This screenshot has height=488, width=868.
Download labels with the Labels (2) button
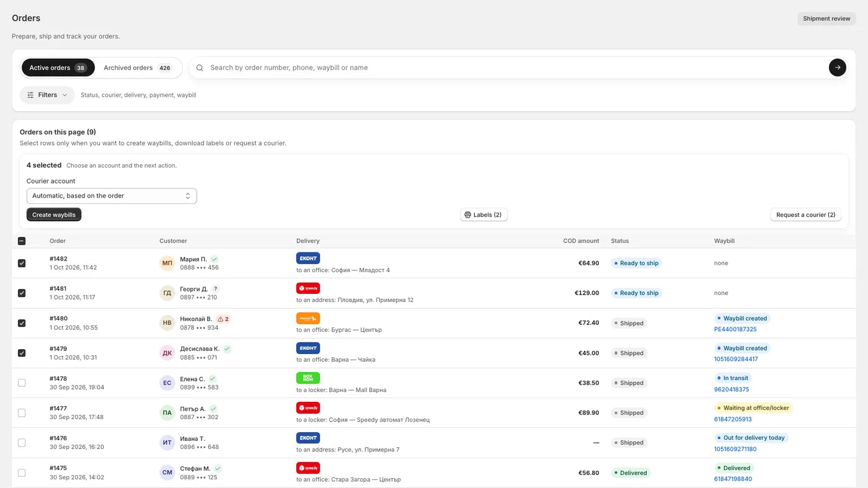(x=484, y=215)
